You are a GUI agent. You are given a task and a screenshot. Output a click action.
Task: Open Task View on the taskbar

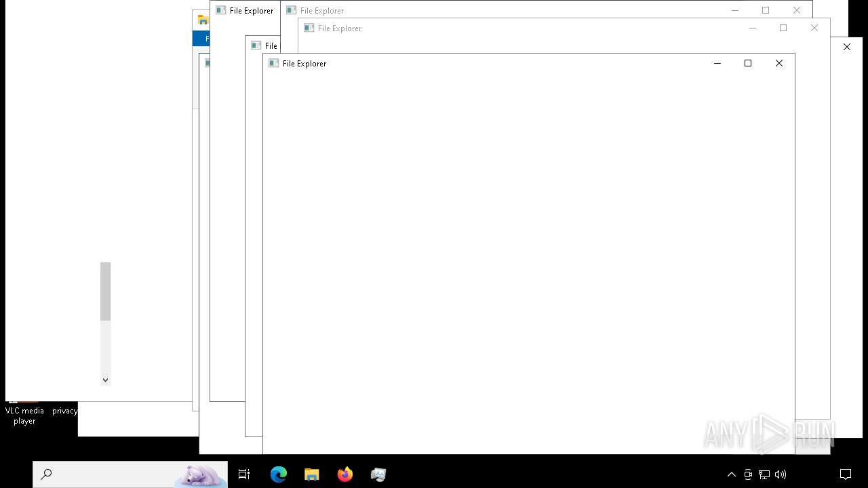pos(244,474)
